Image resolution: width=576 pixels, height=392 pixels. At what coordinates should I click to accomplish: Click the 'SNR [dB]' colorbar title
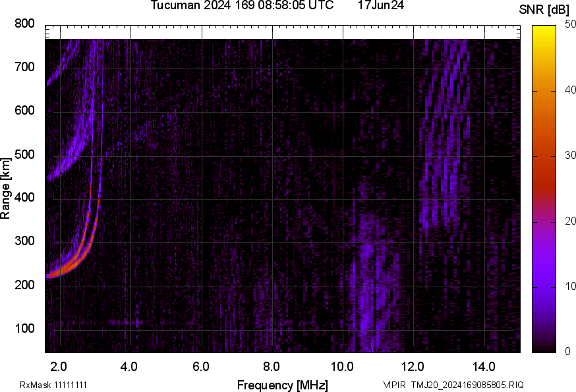pyautogui.click(x=544, y=10)
